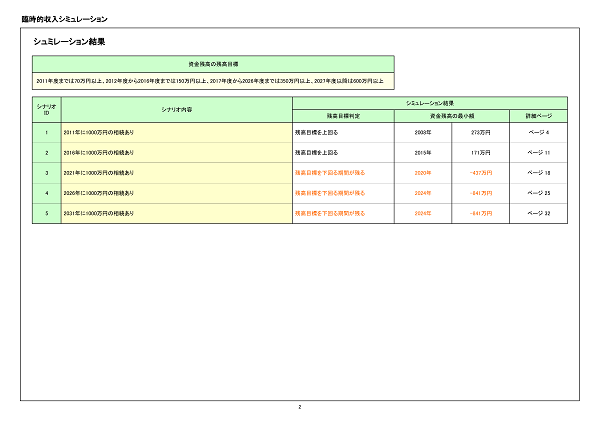Select the シナリオID column header

pyautogui.click(x=46, y=108)
